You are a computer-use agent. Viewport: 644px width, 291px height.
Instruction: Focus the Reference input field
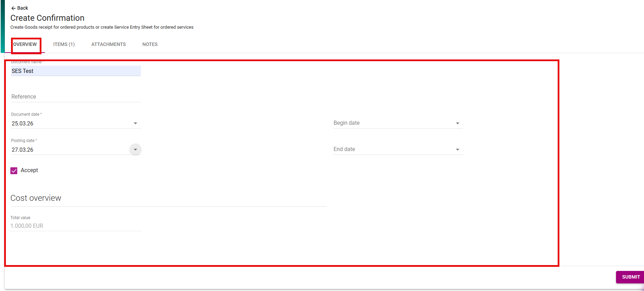pyautogui.click(x=76, y=97)
